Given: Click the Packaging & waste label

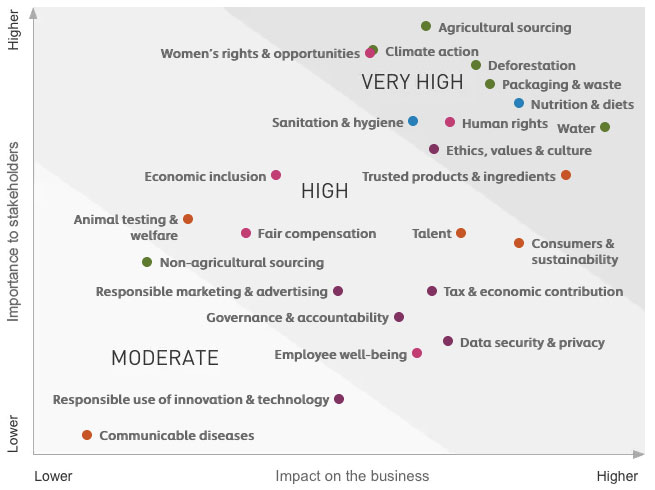Looking at the screenshot, I should tap(561, 85).
